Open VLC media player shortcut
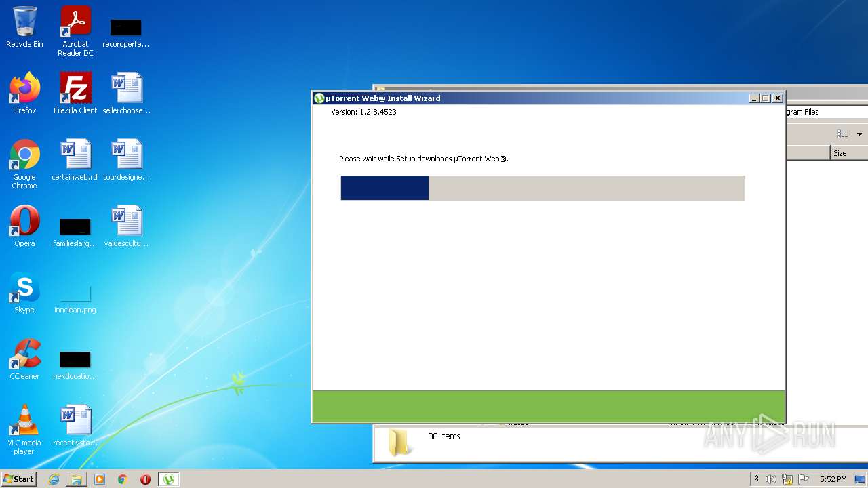Image resolution: width=868 pixels, height=488 pixels. pos(24,430)
